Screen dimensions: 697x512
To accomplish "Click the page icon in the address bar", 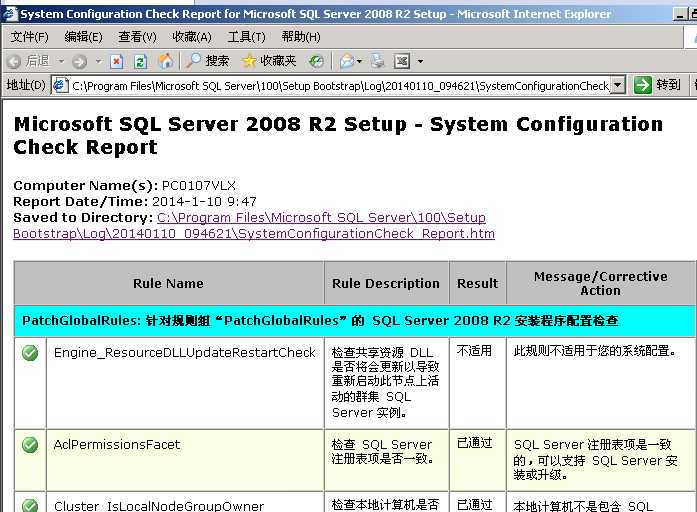I will tap(60, 85).
